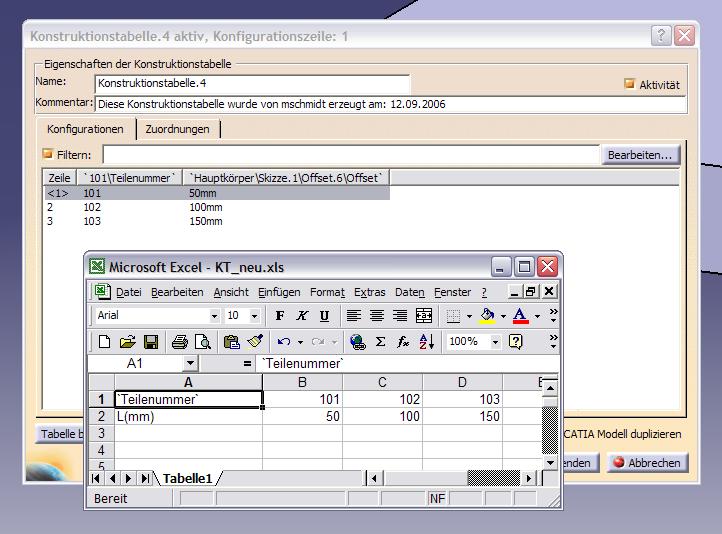Toggle italic formatting in Excel
The image size is (722, 534).
(302, 316)
